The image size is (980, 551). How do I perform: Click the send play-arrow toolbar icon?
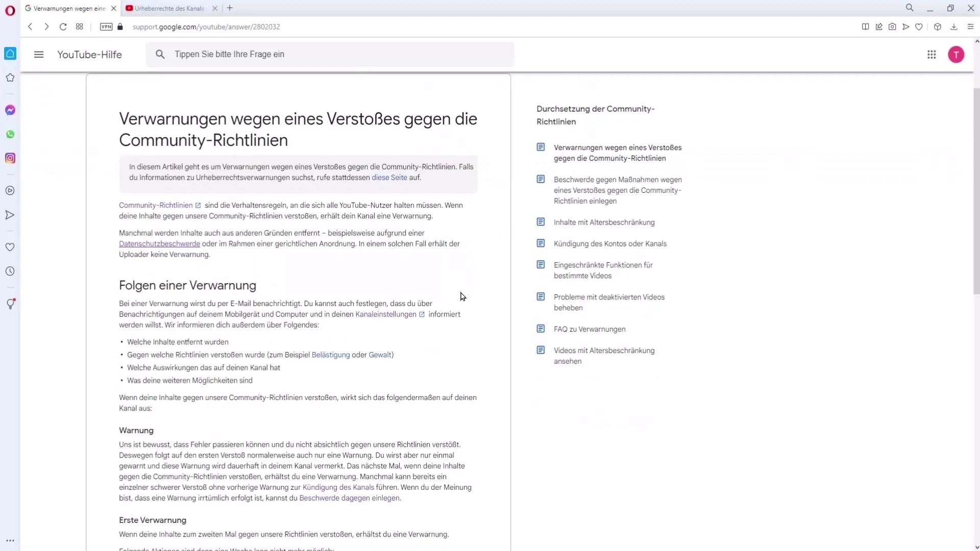906,27
